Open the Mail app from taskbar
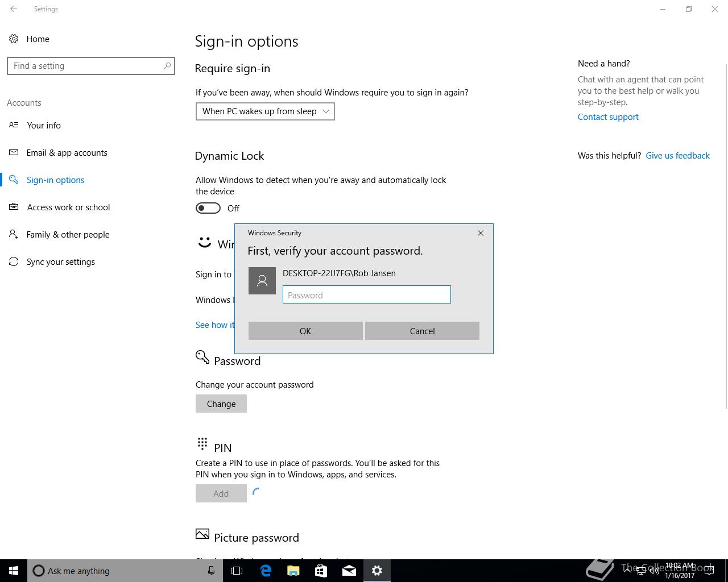This screenshot has width=728, height=582. click(x=349, y=571)
